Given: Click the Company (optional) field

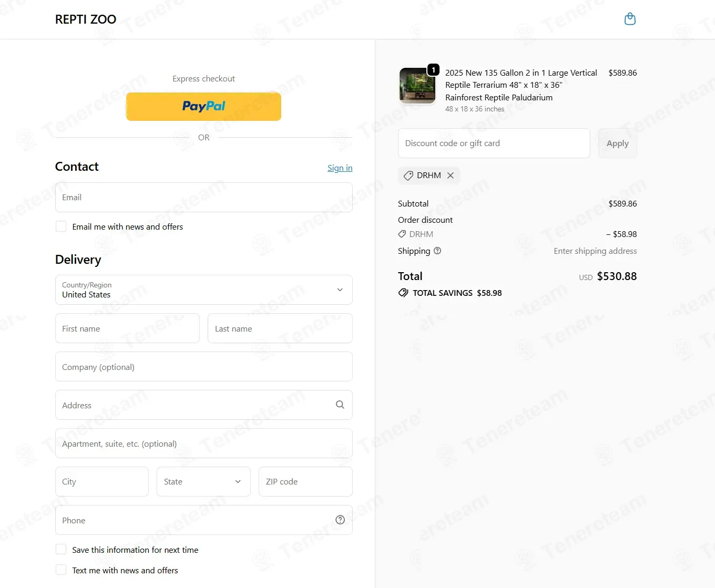Looking at the screenshot, I should [204, 367].
